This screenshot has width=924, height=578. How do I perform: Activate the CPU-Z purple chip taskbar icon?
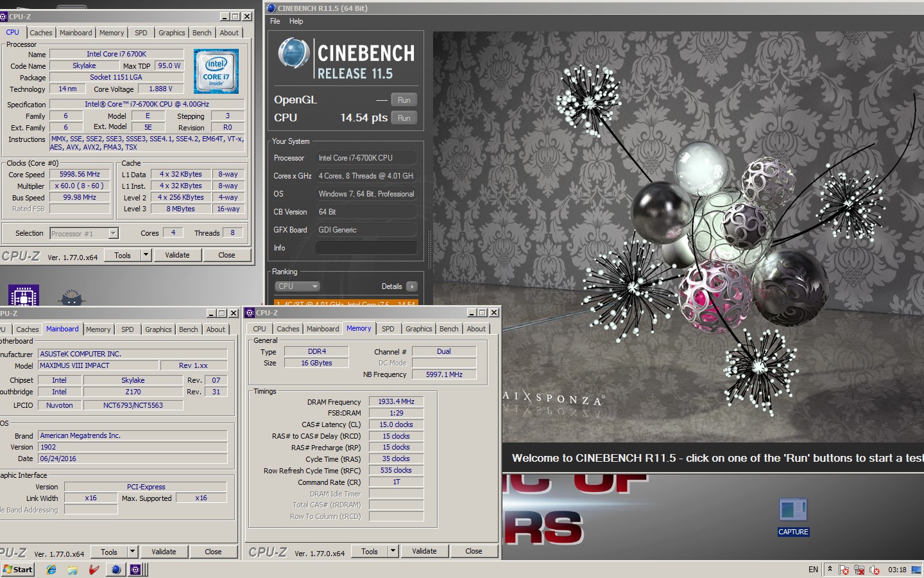pos(135,570)
